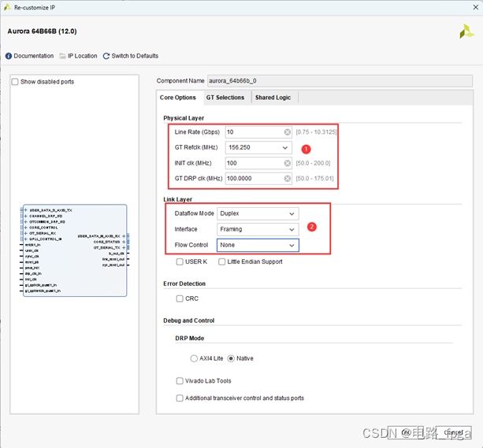Click the DRP Mode heading
483x448 pixels.
pos(189,339)
